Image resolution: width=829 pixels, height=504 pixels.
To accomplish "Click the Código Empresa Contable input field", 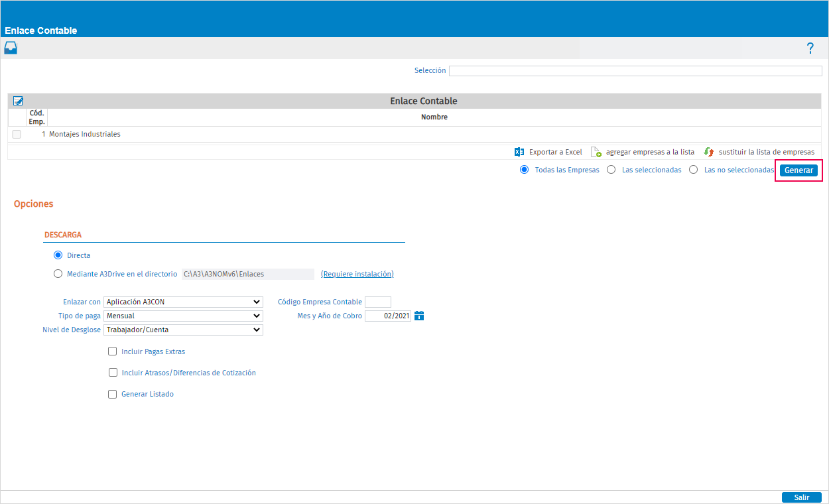I will [x=378, y=302].
